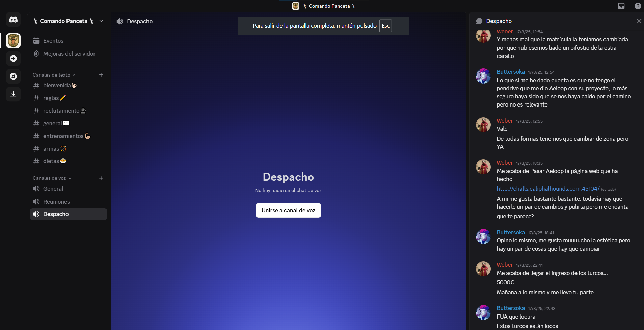Open the reclutamiento text channel
This screenshot has width=644, height=330.
click(x=69, y=111)
